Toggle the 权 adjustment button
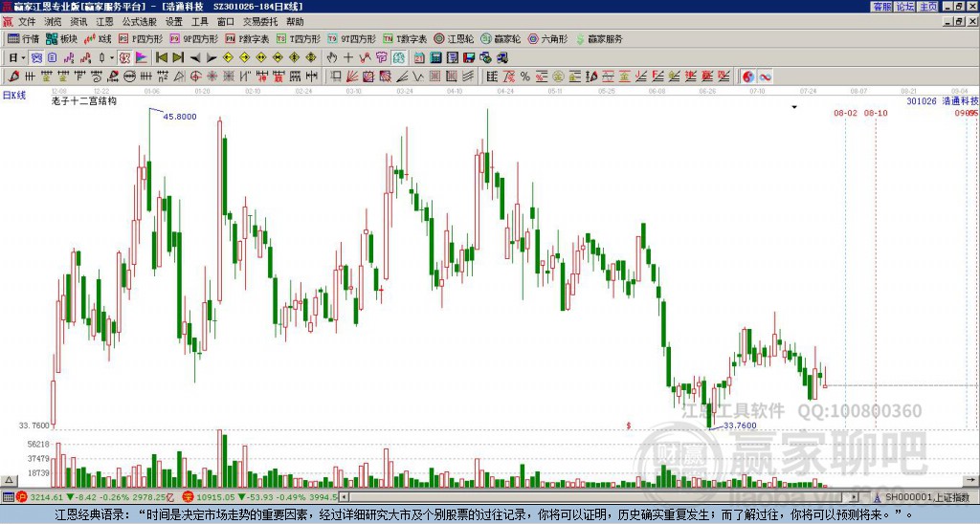 pyautogui.click(x=124, y=58)
